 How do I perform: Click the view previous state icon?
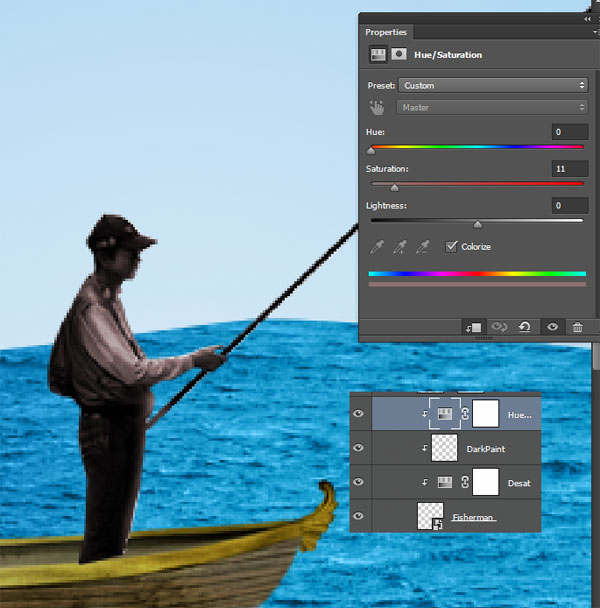[499, 327]
